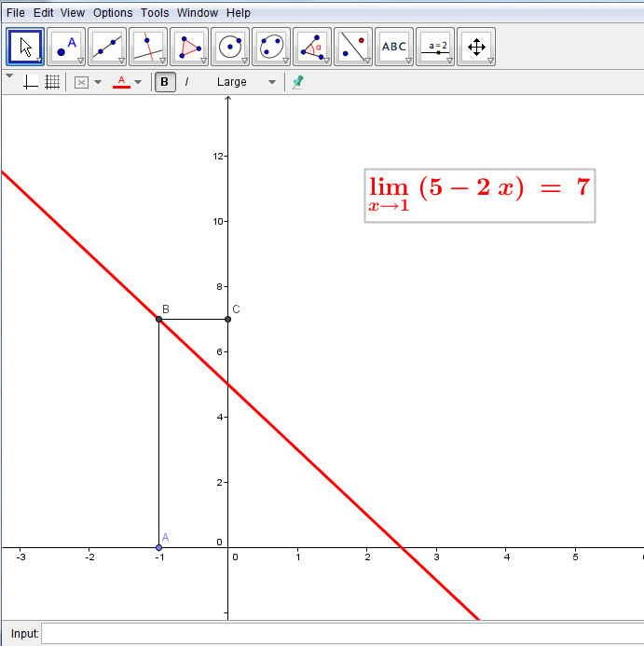
Task: Expand the Move tool submenu arrow
Action: click(x=39, y=61)
